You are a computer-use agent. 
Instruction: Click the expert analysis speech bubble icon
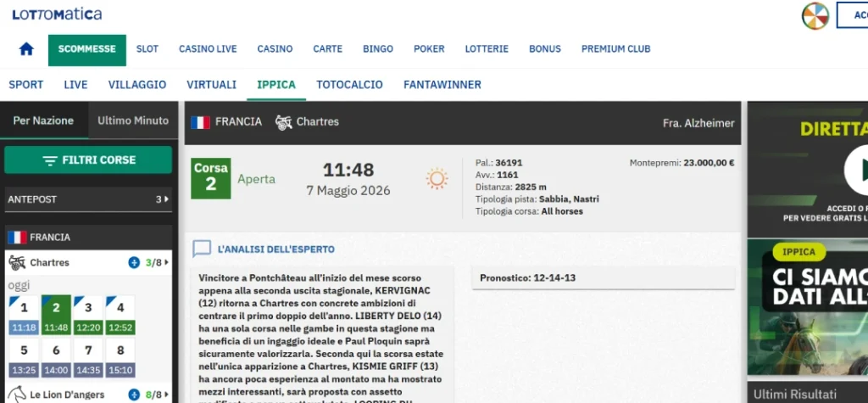202,249
